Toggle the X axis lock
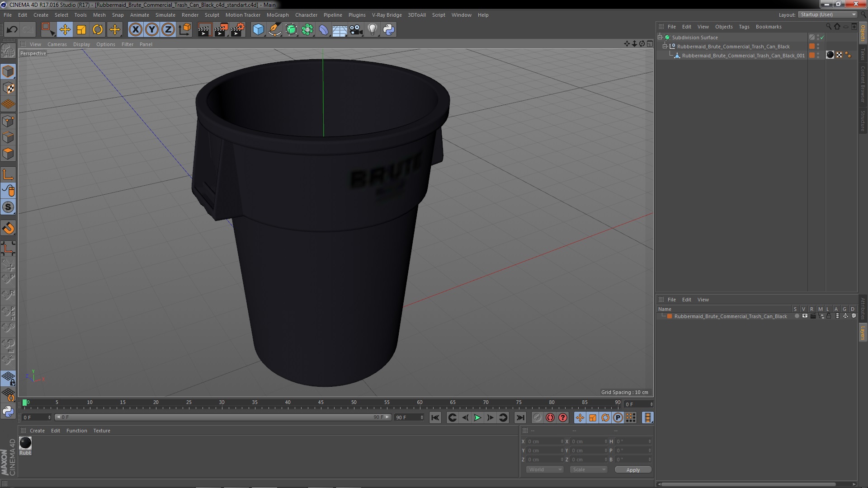 pos(135,30)
